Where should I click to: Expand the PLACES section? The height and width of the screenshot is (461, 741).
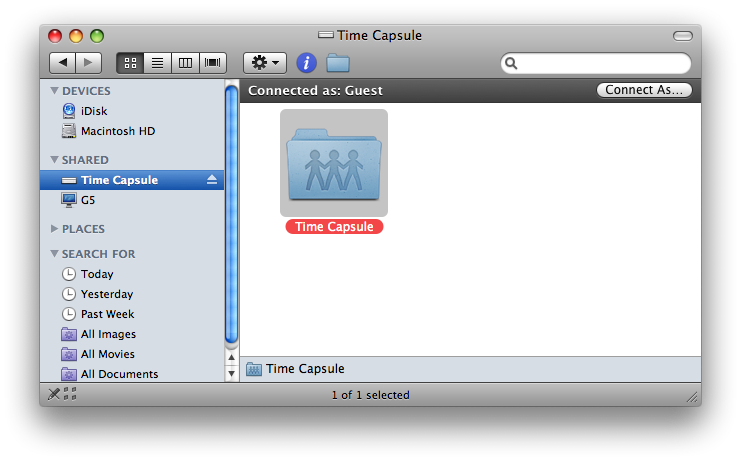pos(54,229)
